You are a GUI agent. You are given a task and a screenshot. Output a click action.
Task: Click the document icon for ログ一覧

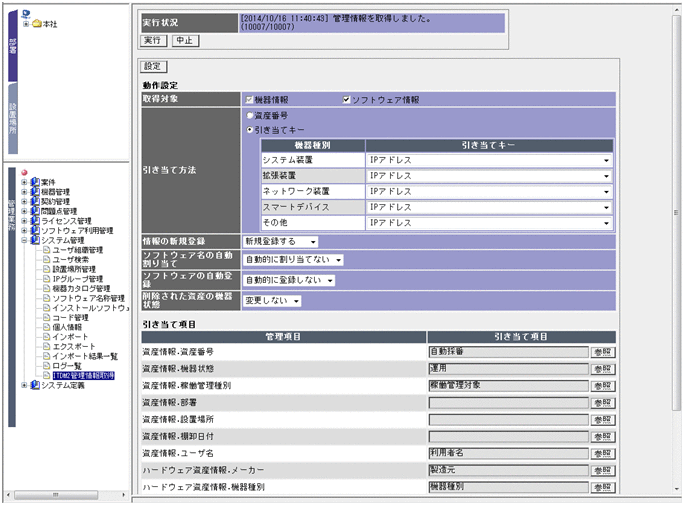pyautogui.click(x=46, y=366)
